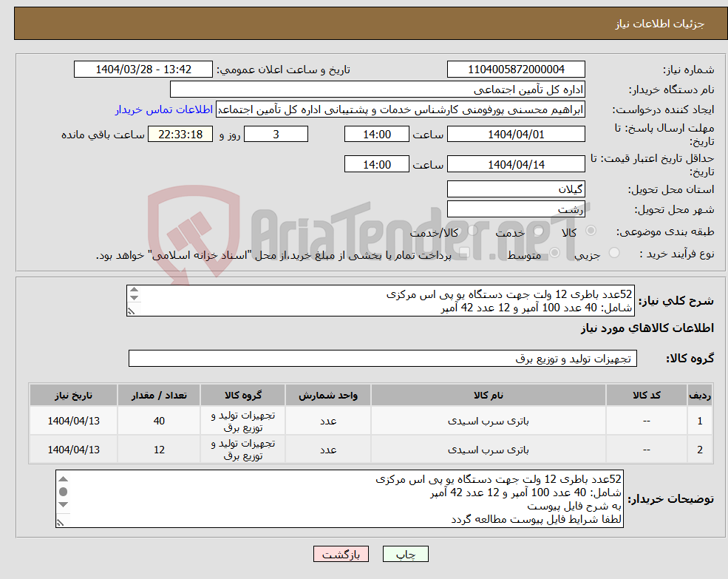Viewport: 728px width, 579px height.
Task: Click the ردیف column header
Action: [x=700, y=395]
